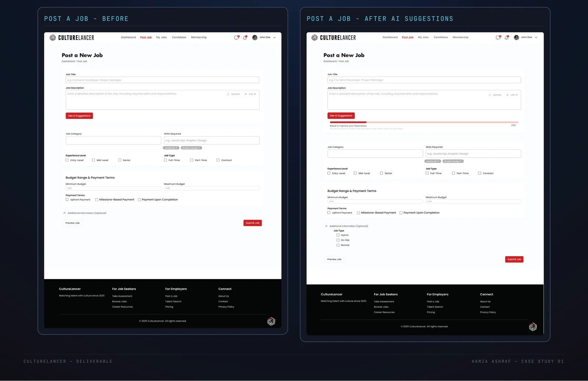Open Post Job nav item in Before panel
Viewport: 588px width, 381px height.
[x=146, y=37]
